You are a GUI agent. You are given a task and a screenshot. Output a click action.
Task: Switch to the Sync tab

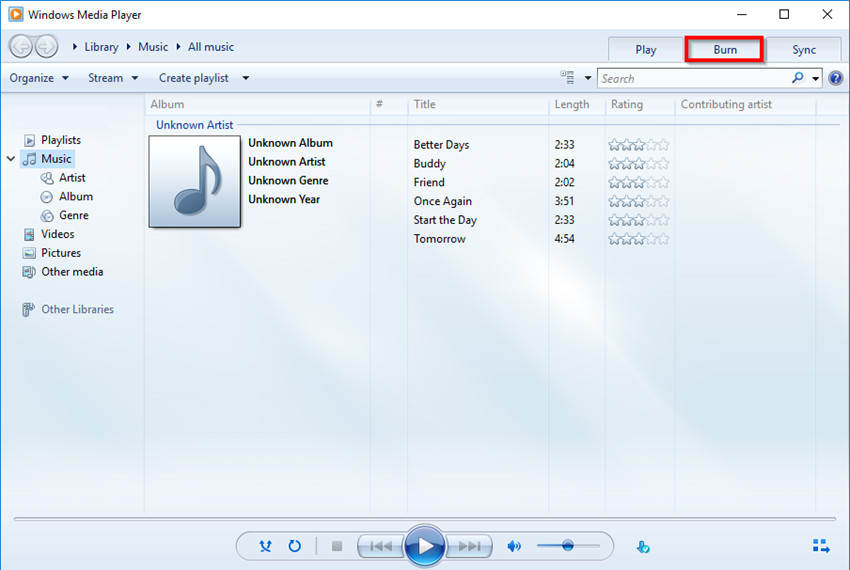[x=804, y=50]
